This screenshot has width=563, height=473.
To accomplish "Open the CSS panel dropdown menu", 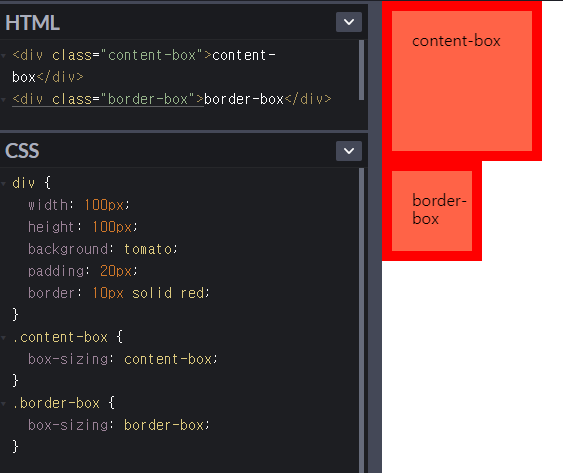I will click(x=349, y=151).
